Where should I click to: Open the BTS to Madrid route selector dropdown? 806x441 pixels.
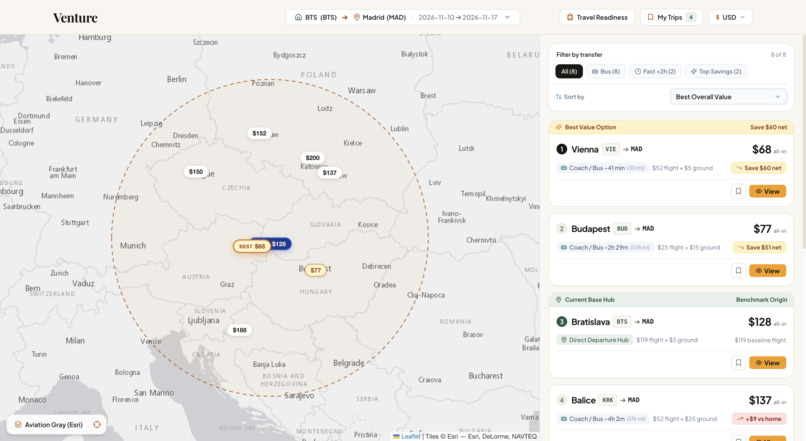coord(402,17)
